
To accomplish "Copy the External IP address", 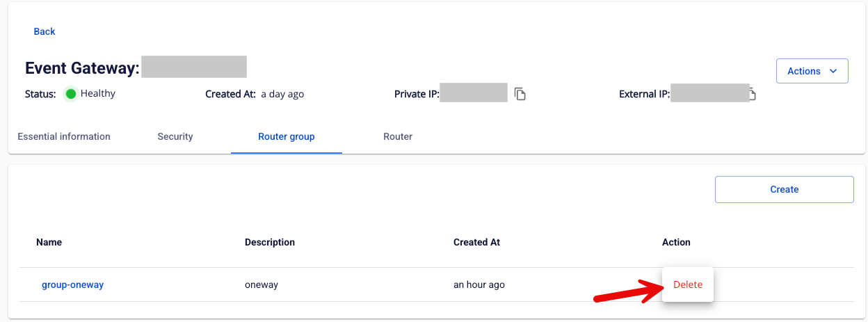I will pos(752,94).
